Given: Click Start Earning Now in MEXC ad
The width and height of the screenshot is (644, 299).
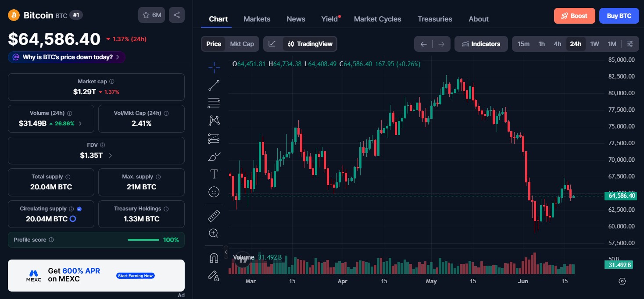Looking at the screenshot, I should (x=136, y=276).
